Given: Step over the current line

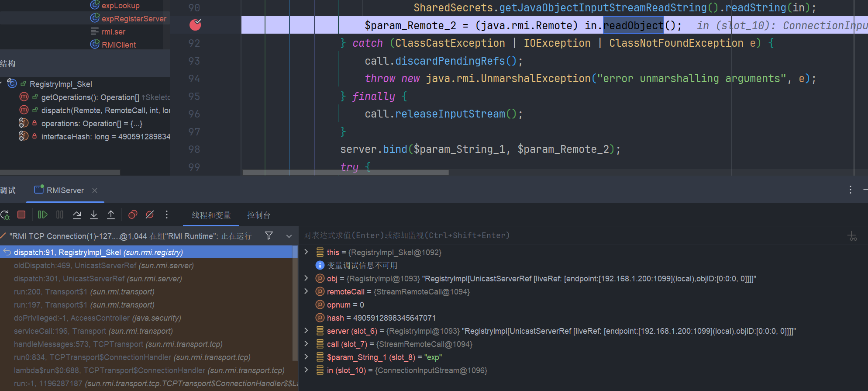Looking at the screenshot, I should pos(77,215).
